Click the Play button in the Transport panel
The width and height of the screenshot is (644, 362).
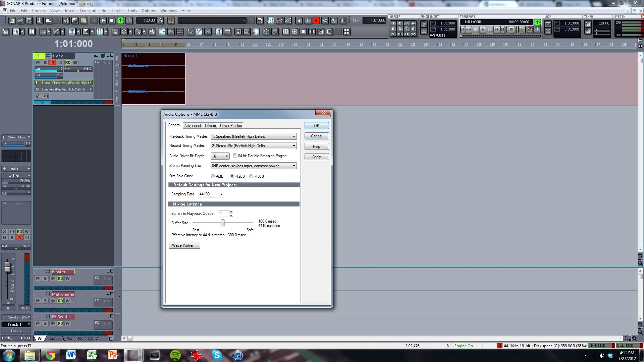pos(483,29)
